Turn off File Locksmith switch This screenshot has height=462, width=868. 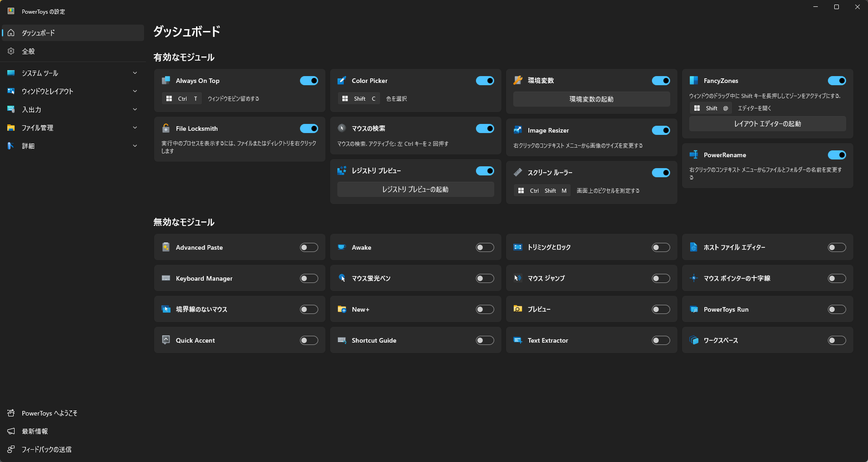309,128
